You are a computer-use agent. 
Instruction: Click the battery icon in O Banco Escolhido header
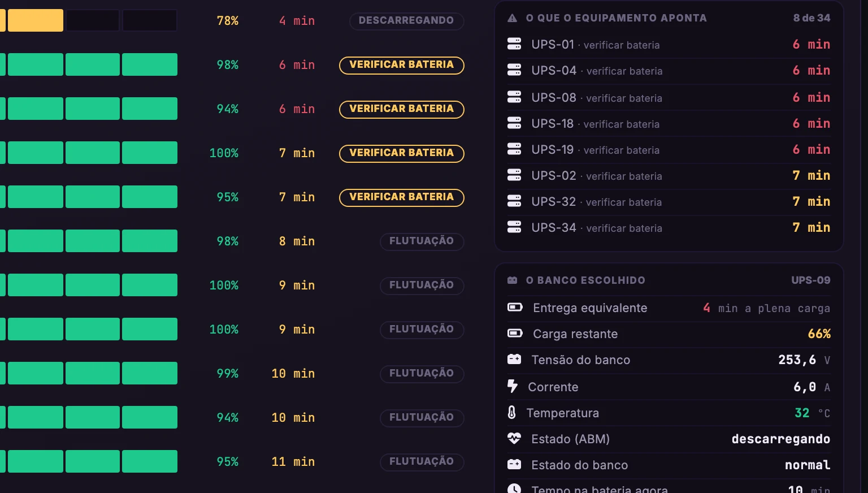coord(512,280)
